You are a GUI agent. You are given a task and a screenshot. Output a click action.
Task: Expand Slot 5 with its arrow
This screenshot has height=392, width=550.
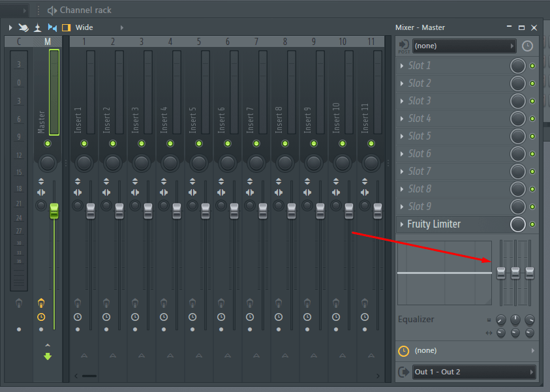pos(403,136)
